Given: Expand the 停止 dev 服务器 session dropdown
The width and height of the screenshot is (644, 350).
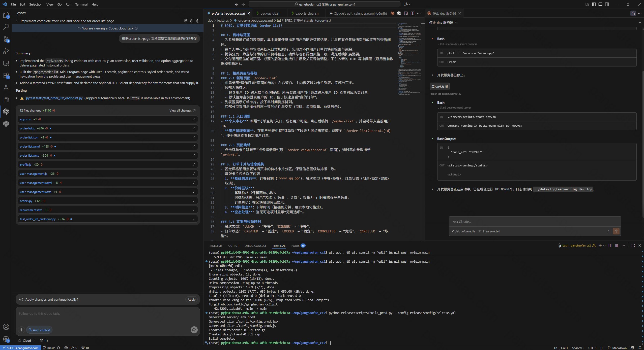Looking at the screenshot, I should (456, 23).
